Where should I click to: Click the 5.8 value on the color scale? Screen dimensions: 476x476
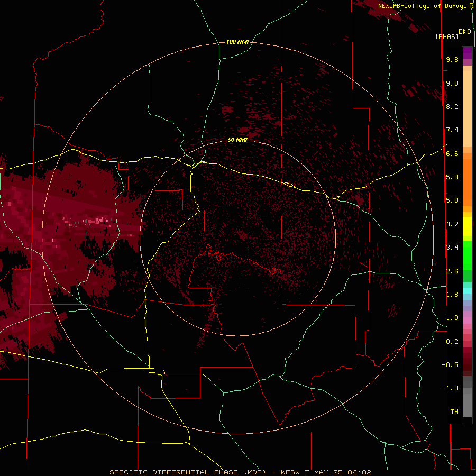(x=452, y=177)
